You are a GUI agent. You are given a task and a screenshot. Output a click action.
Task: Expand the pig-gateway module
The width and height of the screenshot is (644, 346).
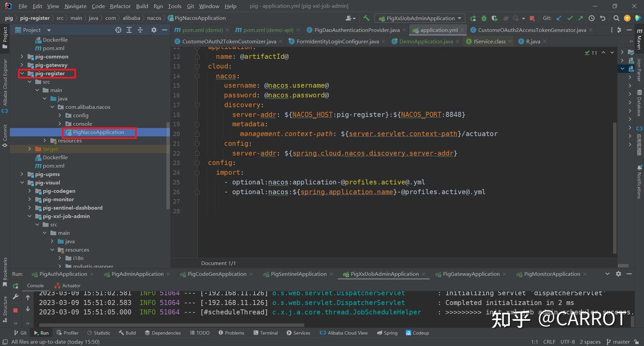22,65
